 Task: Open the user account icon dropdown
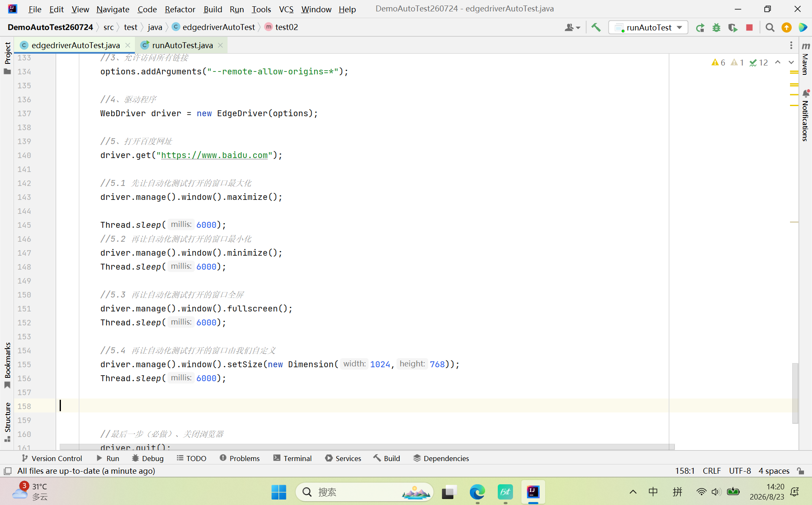click(572, 27)
